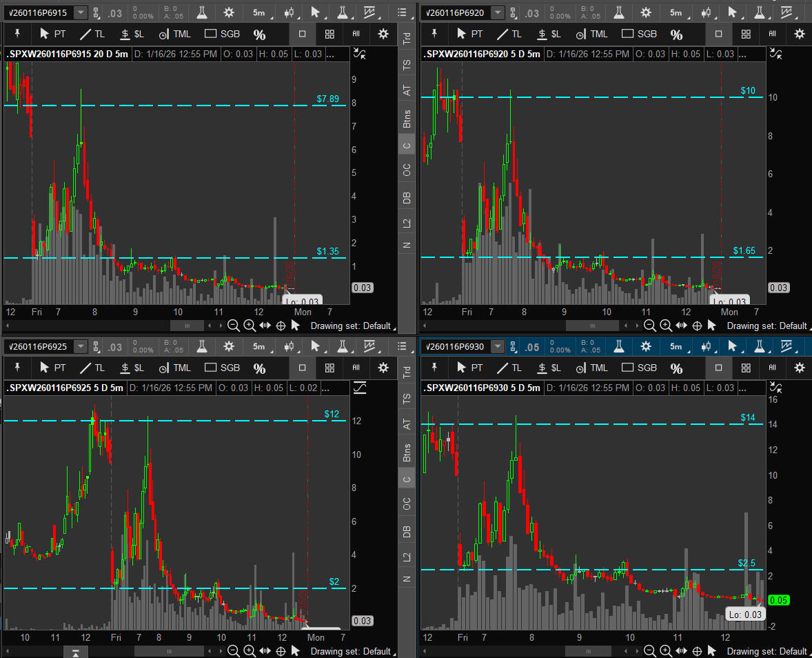The width and height of the screenshot is (812, 658).
Task: Switch to the L2 tab in the lower sidebar
Action: 407,557
